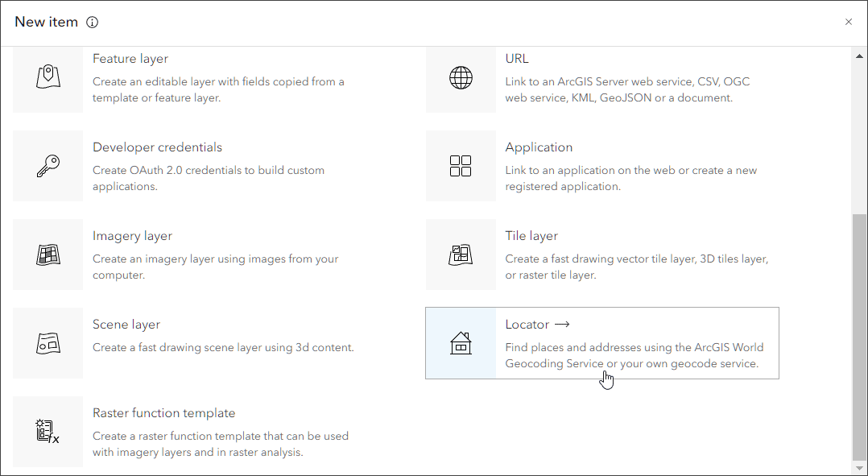
Task: Click the Imagery layer icon
Action: tap(48, 255)
